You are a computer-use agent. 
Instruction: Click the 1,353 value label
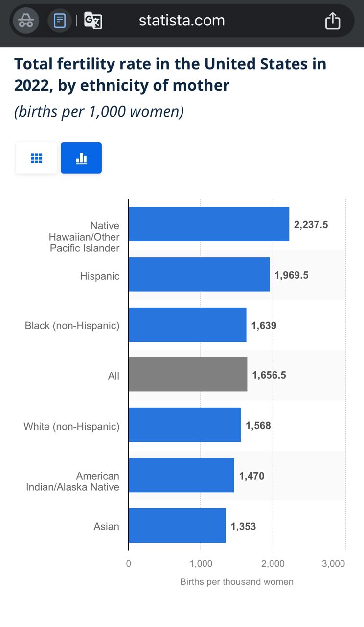243,527
